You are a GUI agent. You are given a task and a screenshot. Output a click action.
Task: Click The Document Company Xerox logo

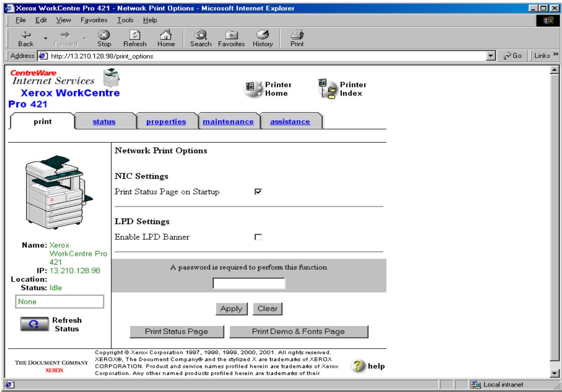51,366
